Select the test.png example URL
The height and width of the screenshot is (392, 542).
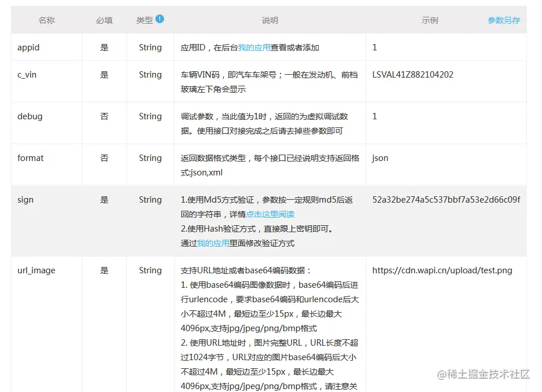point(442,270)
